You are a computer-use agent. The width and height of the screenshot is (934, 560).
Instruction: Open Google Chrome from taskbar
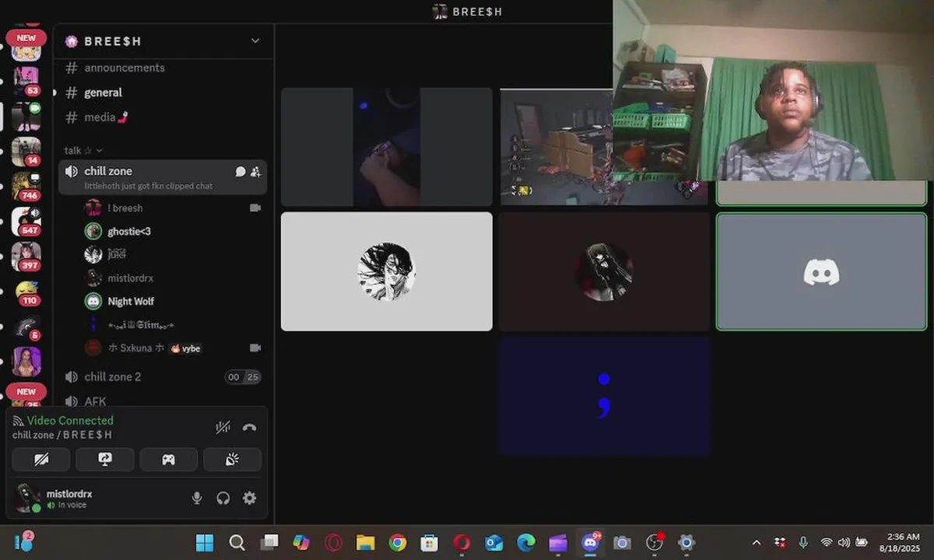point(398,543)
